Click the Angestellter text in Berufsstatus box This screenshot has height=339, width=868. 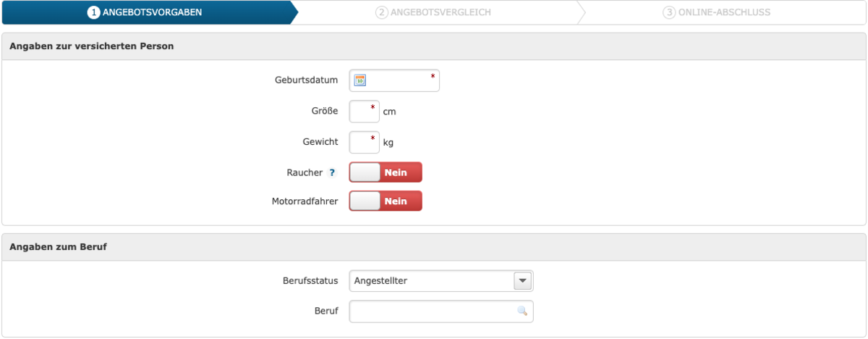pos(380,281)
